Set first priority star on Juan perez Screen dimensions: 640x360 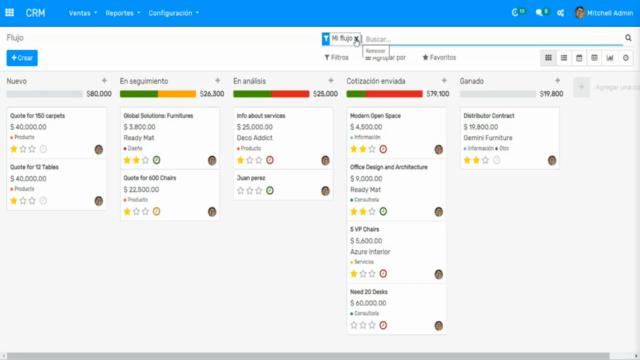coord(240,190)
